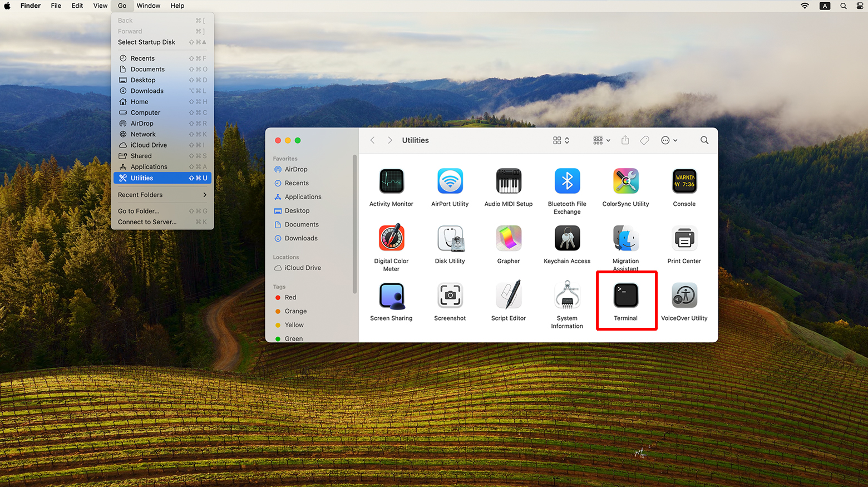Click the Share toolbar button

coord(625,140)
